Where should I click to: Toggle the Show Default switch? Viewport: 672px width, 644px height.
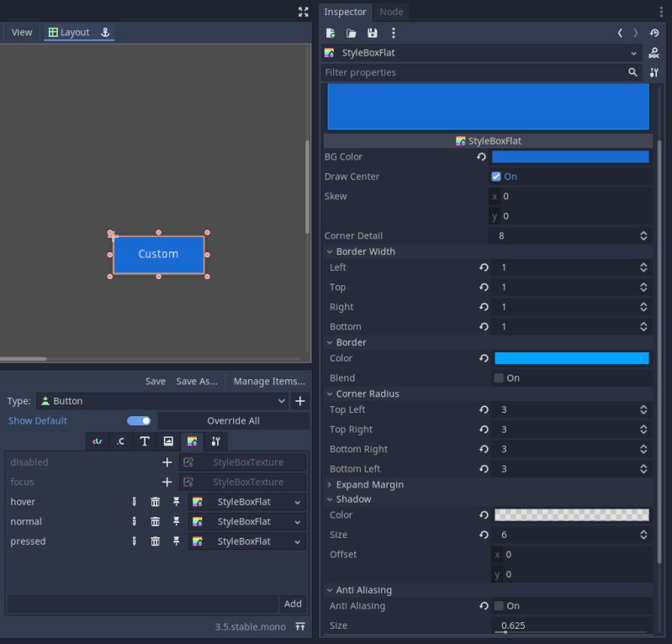click(x=139, y=420)
